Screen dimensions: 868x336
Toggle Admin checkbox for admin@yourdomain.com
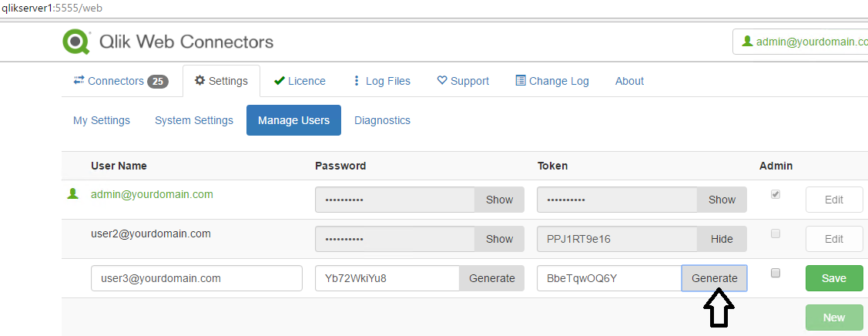point(776,195)
